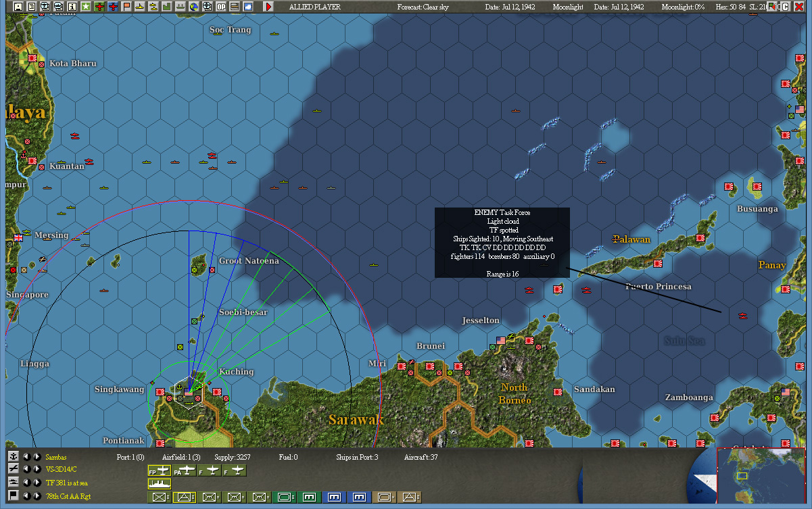
Task: Open details for TF 381 is at sea
Action: tap(67, 483)
